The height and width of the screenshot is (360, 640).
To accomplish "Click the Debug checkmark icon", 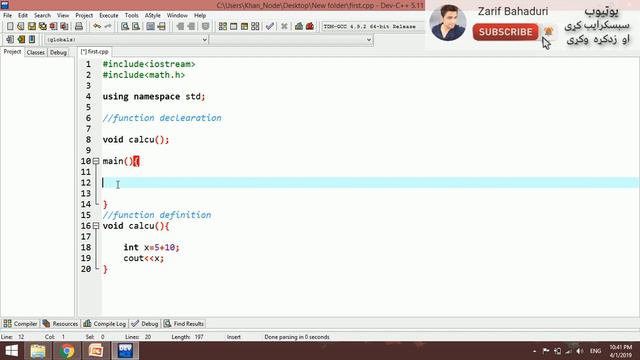I will tap(269, 27).
